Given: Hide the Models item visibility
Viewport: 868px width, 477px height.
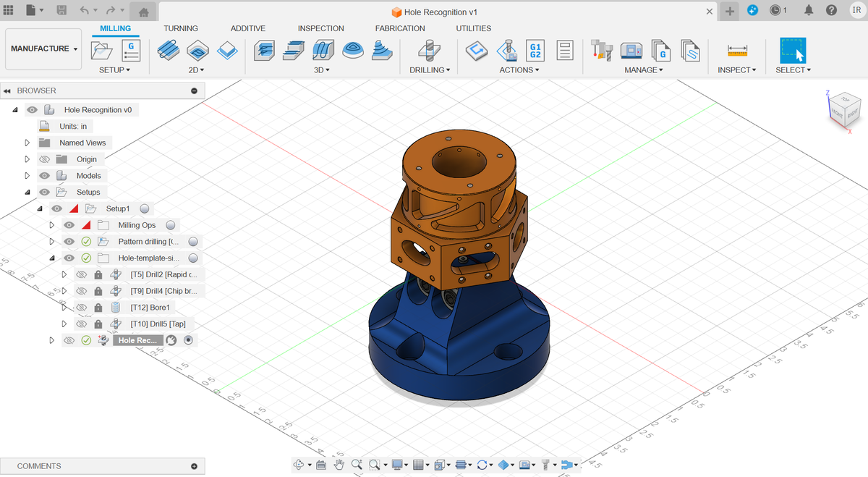Looking at the screenshot, I should click(x=45, y=176).
